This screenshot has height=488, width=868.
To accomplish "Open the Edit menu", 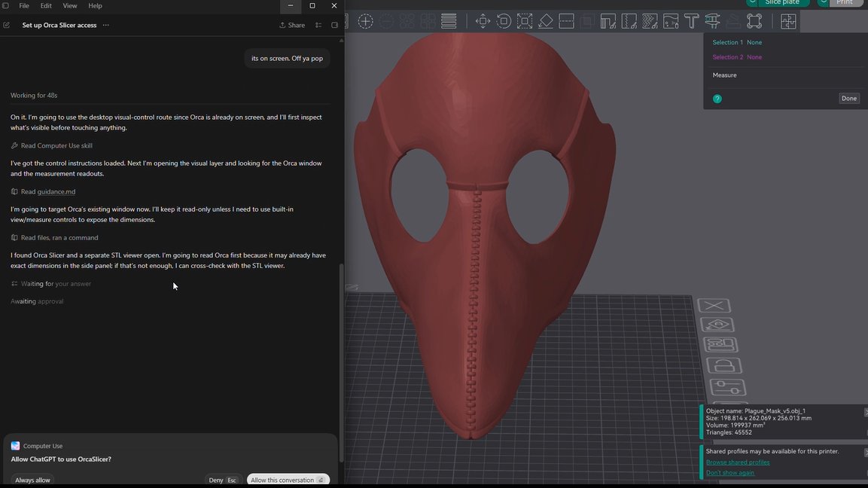I will pos(46,5).
